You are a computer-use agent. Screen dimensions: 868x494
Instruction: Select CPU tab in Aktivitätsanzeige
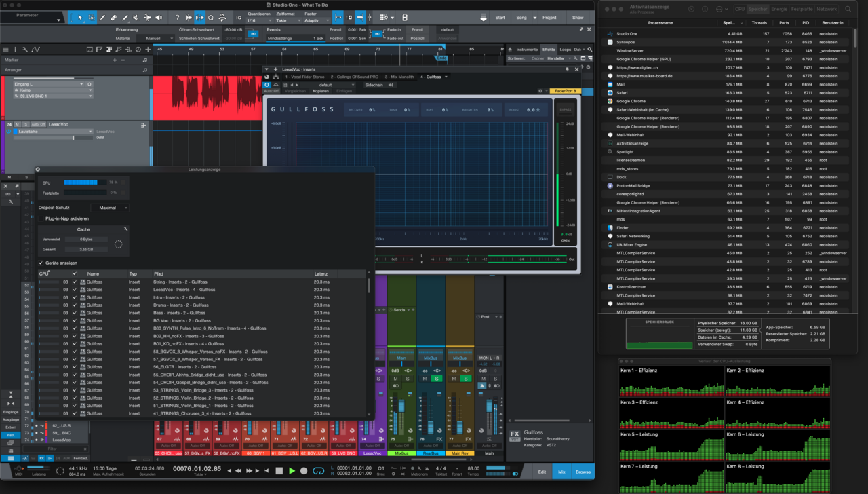[740, 9]
